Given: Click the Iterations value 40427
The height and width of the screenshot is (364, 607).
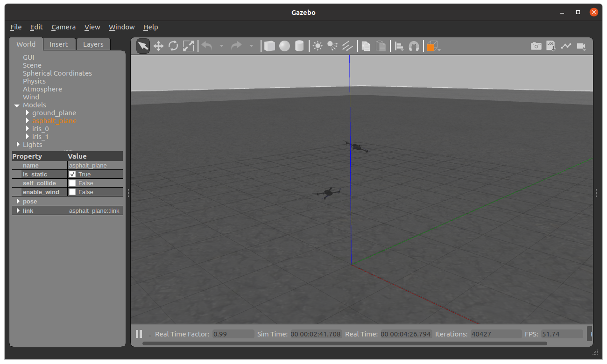Looking at the screenshot, I should click(496, 334).
